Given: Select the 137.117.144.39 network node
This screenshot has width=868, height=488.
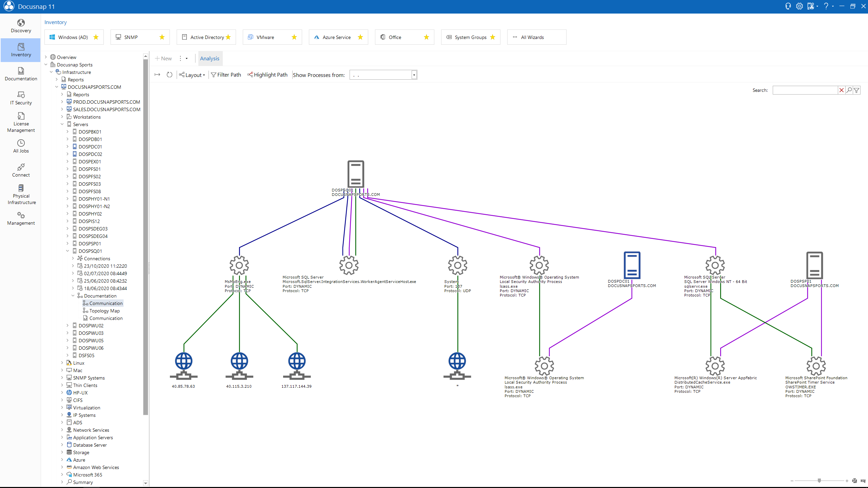Looking at the screenshot, I should (297, 366).
